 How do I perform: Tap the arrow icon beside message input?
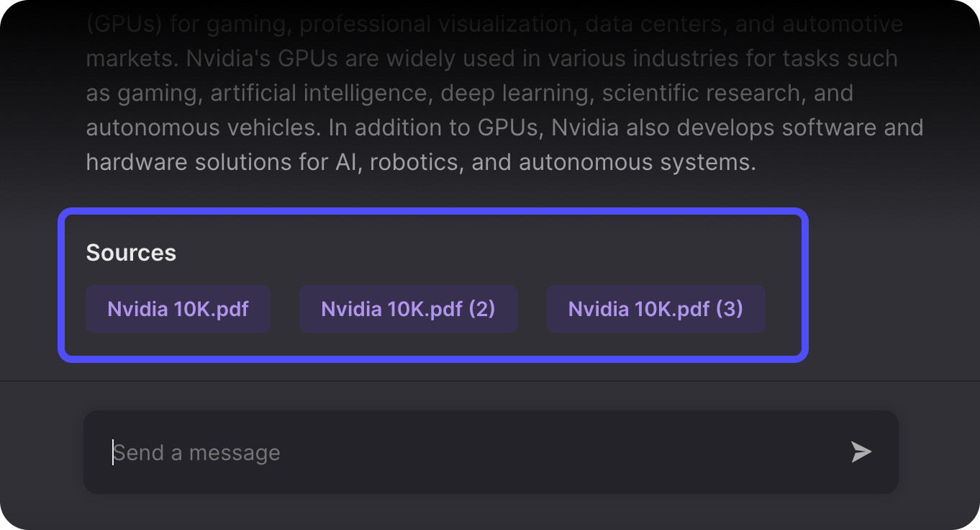click(x=861, y=452)
